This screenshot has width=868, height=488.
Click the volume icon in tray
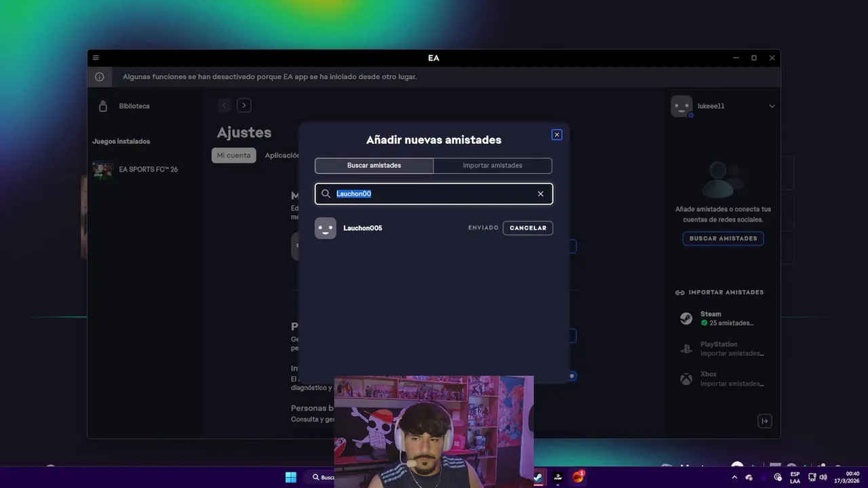(x=823, y=477)
